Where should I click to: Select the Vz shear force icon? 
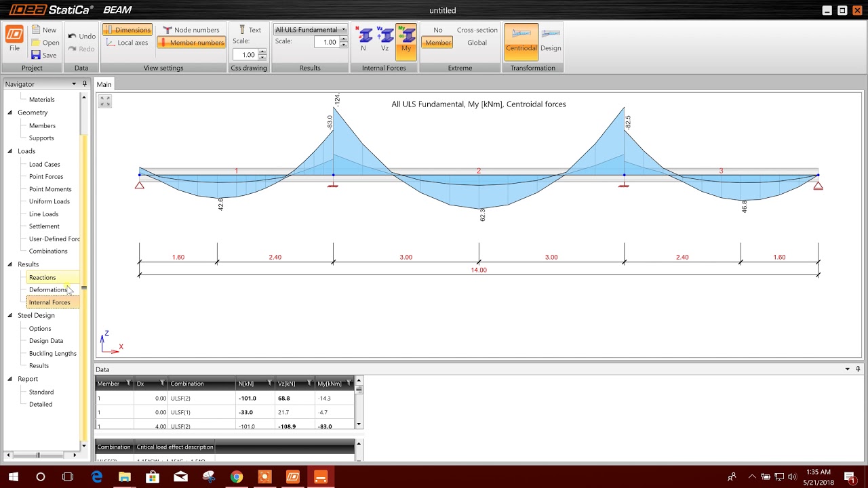tap(385, 37)
